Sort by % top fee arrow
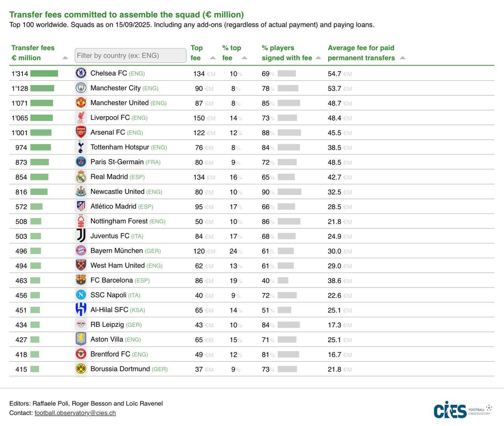Viewport: 504px width, 426px height. click(244, 58)
